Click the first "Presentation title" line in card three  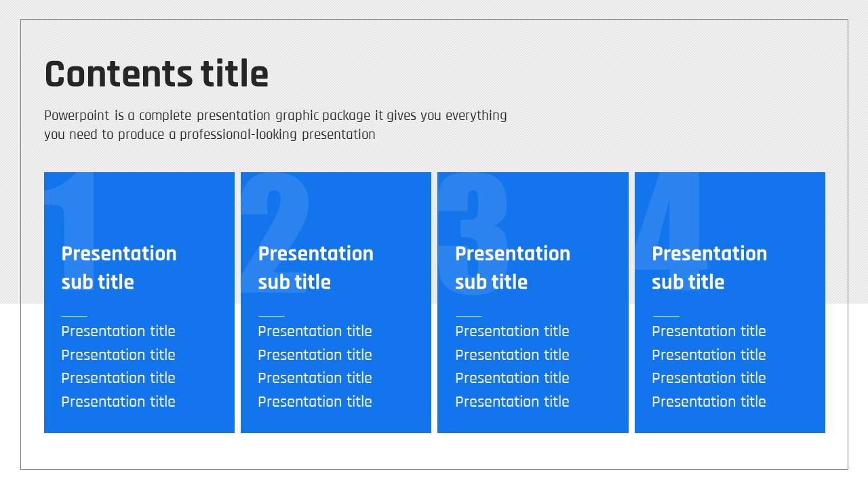pos(512,331)
